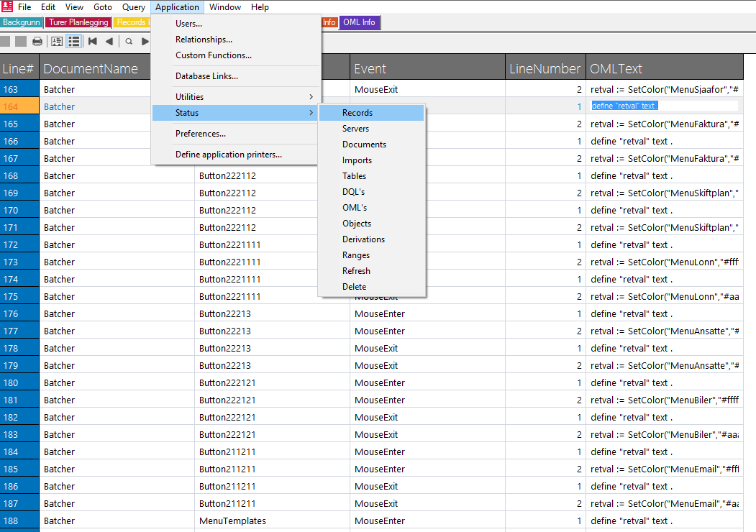Select the table list view icon
Image resolution: width=756 pixels, height=532 pixels.
pos(74,42)
